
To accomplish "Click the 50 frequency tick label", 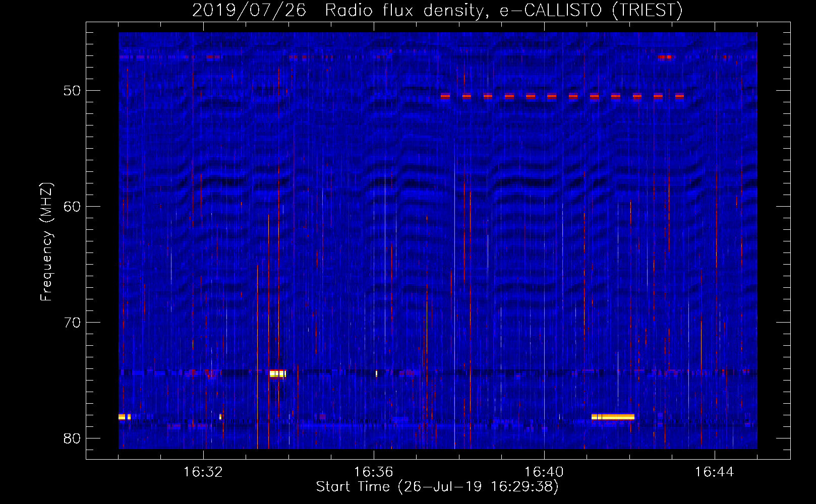I will click(72, 91).
